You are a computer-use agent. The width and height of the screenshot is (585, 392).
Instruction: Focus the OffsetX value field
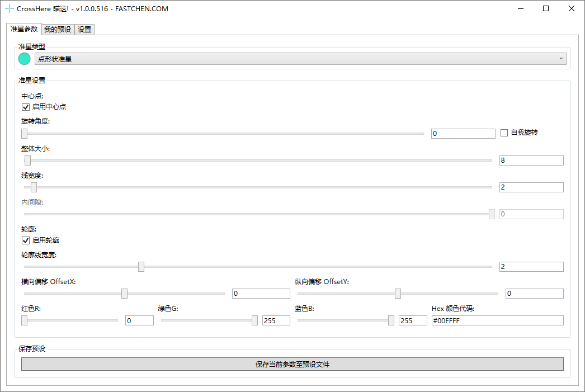tap(261, 294)
